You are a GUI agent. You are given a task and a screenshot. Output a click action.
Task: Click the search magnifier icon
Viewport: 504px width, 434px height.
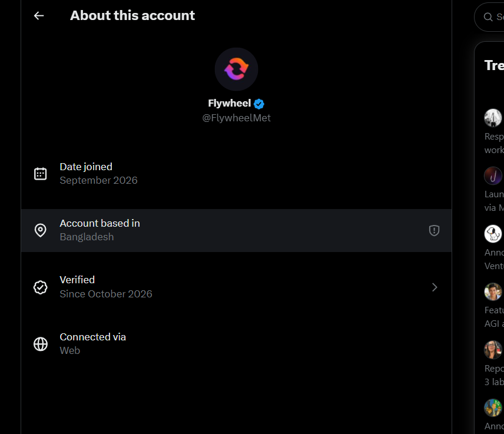(x=488, y=16)
